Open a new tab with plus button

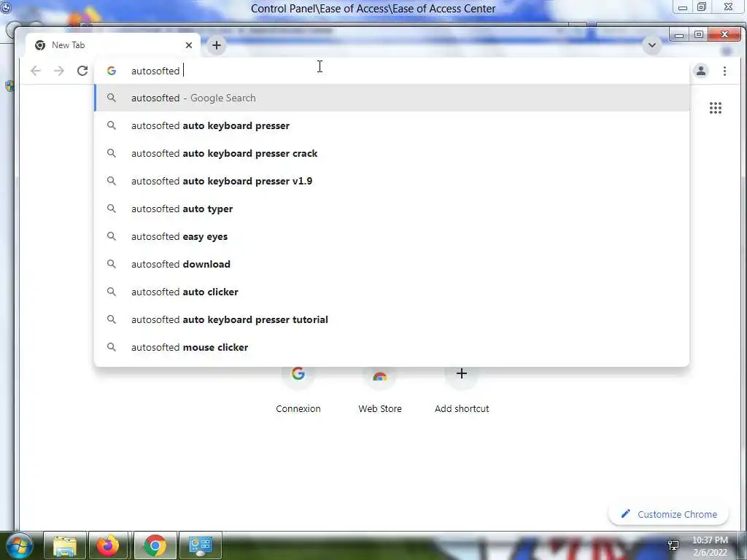point(216,45)
